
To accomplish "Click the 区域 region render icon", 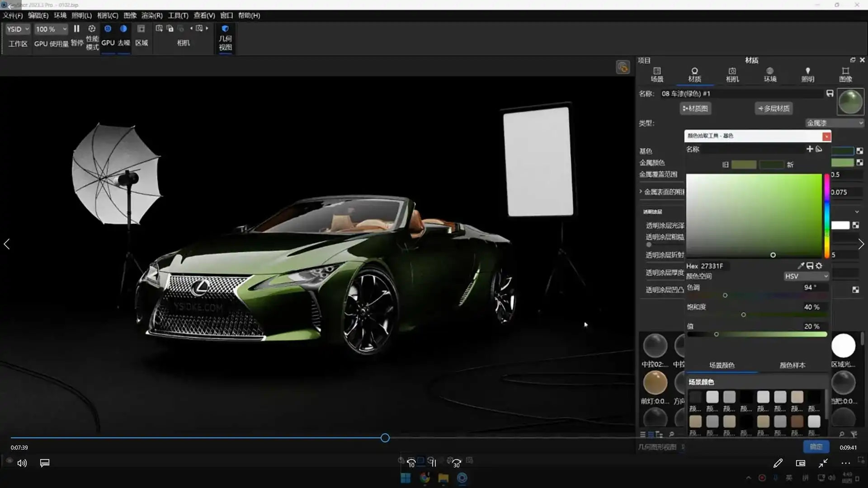I will coord(141,29).
